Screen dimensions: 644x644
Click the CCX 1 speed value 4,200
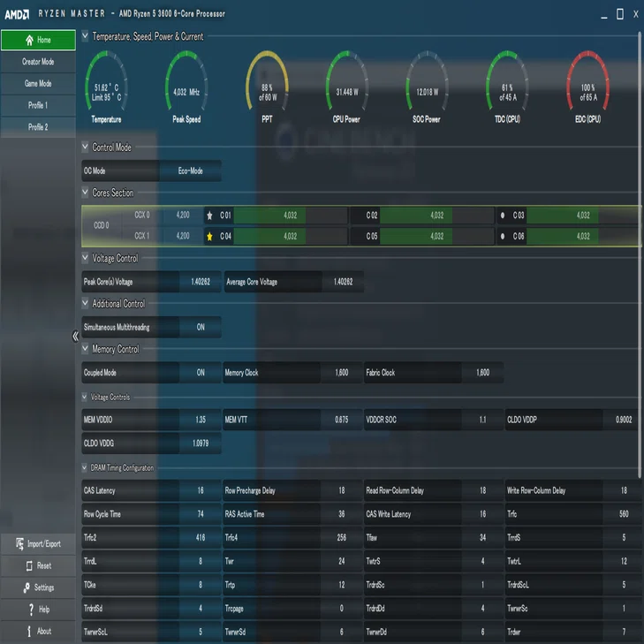coord(183,236)
